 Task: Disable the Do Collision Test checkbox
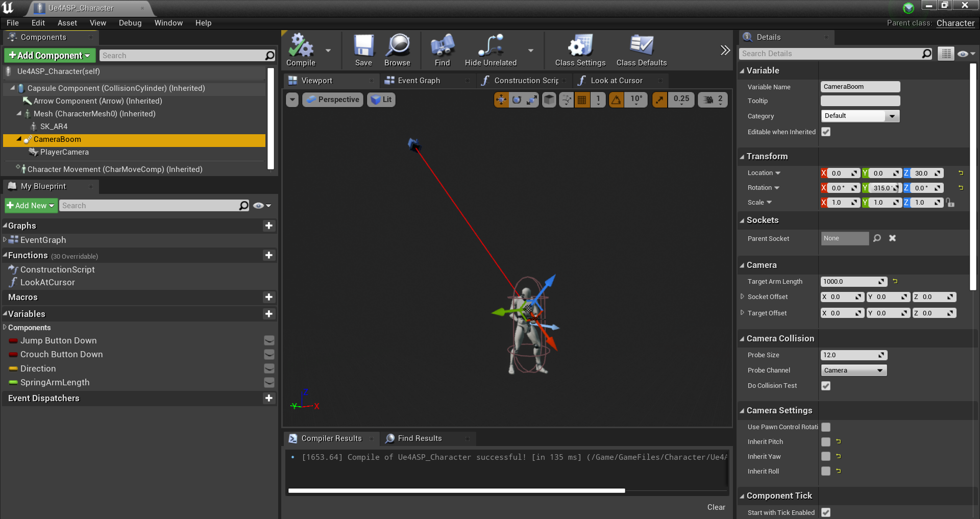click(x=826, y=386)
